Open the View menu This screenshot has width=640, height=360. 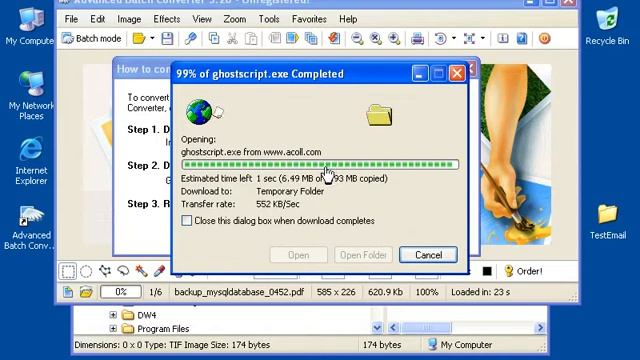[x=202, y=19]
